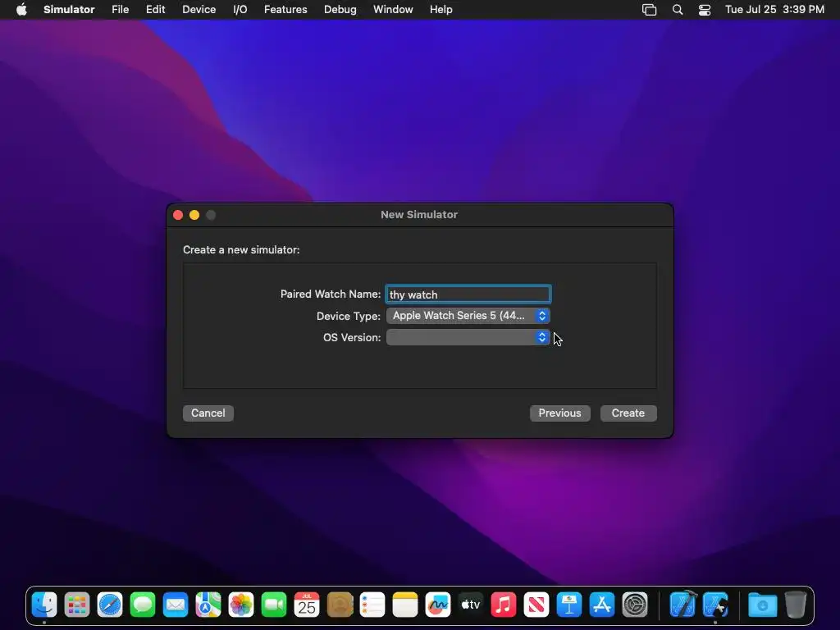Image resolution: width=840 pixels, height=630 pixels.
Task: Launch FaceTime from the Dock
Action: click(x=274, y=605)
